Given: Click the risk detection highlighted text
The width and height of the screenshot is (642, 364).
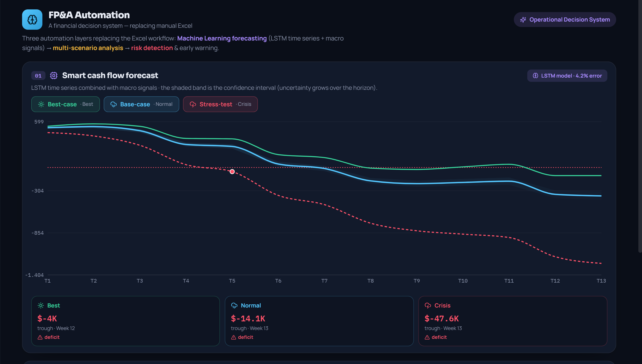Looking at the screenshot, I should coord(152,48).
